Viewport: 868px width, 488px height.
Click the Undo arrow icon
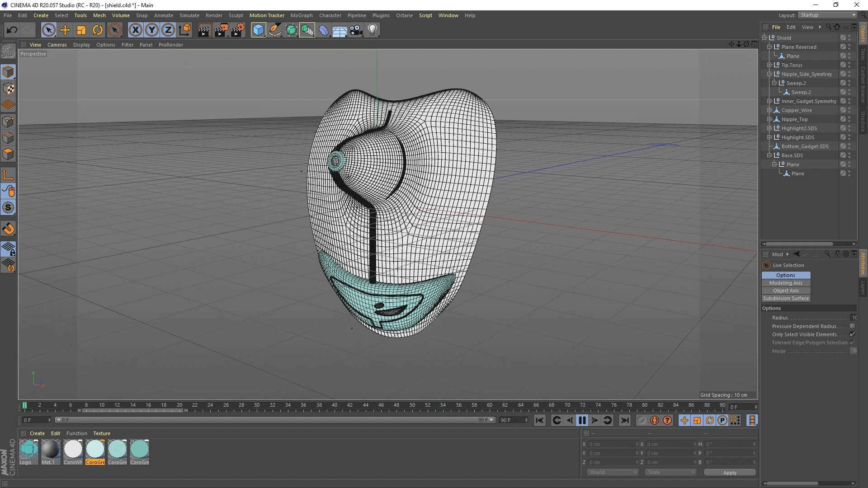coord(12,30)
